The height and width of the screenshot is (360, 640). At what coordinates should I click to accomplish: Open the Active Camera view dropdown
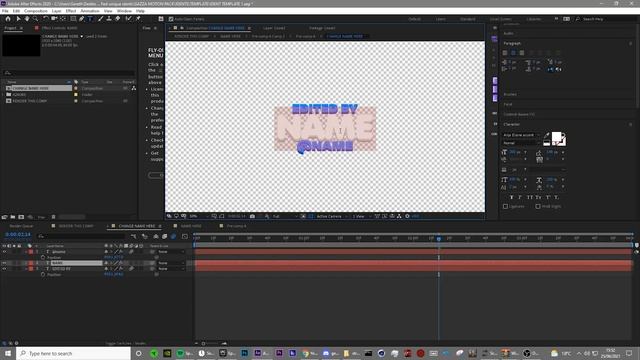[332, 216]
